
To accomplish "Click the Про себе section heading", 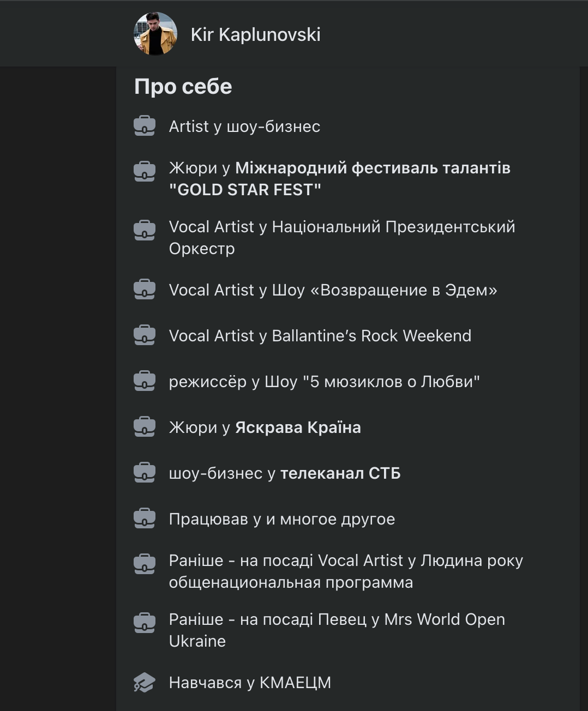I will (183, 87).
